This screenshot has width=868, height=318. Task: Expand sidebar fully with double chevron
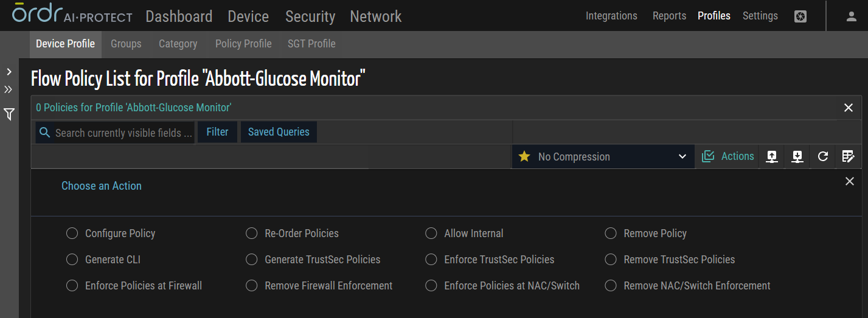(9, 90)
